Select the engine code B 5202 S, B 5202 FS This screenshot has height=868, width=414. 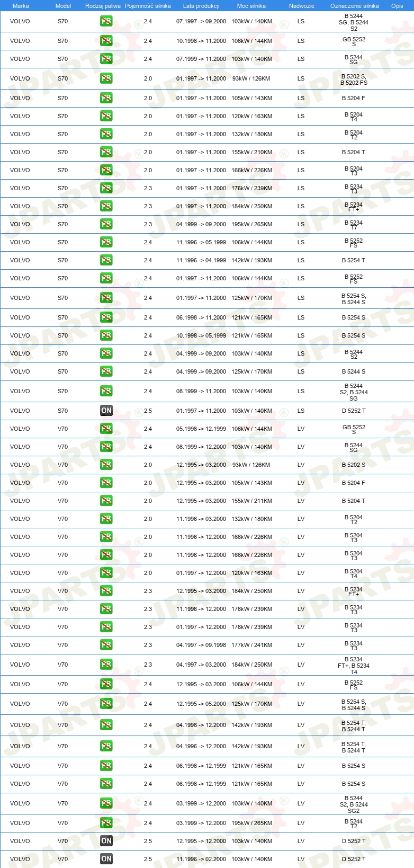[x=354, y=79]
